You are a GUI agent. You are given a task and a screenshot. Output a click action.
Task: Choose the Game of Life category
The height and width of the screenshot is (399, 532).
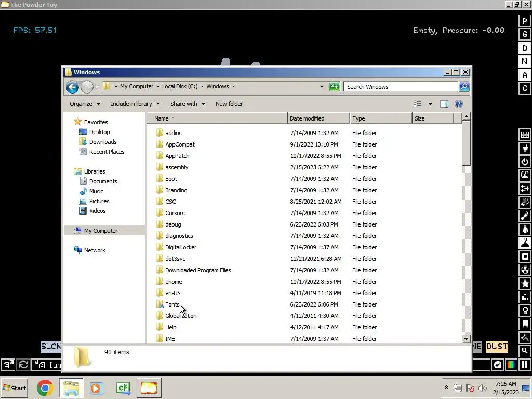(525, 297)
